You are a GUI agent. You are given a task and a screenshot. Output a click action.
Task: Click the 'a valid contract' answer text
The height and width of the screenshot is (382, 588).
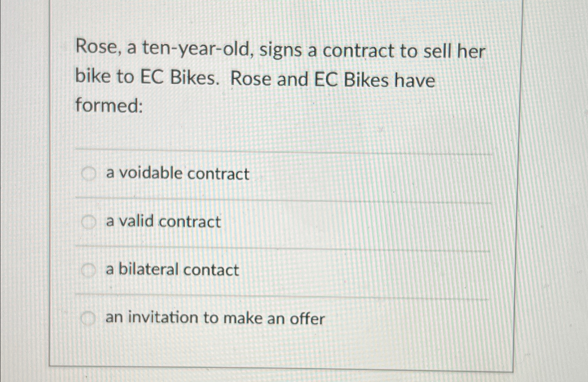[163, 222]
